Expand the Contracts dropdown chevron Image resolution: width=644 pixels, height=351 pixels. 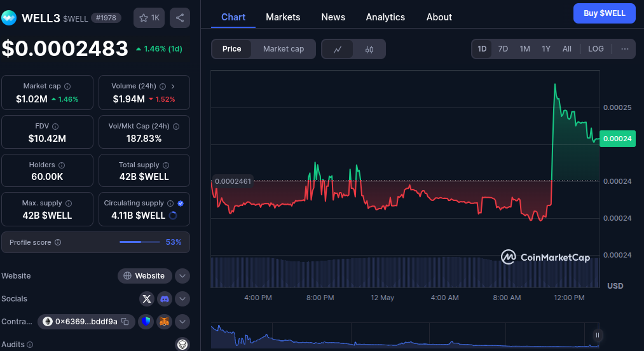click(182, 321)
